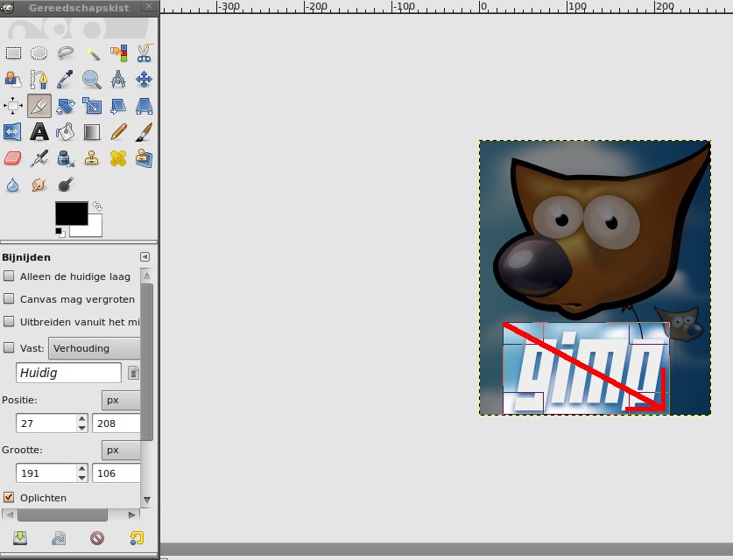
Task: Click the tool options horizontal scrollbar
Action: [63, 514]
